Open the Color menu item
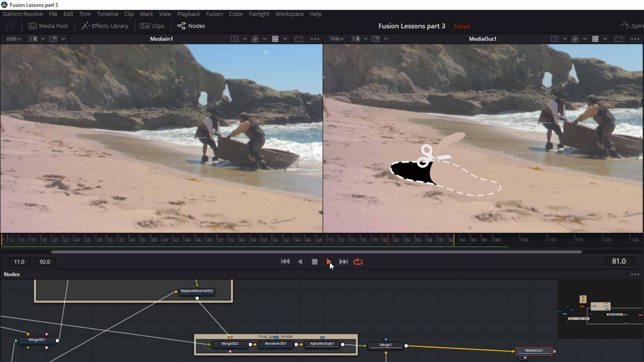The width and height of the screenshot is (644, 362). [x=236, y=14]
